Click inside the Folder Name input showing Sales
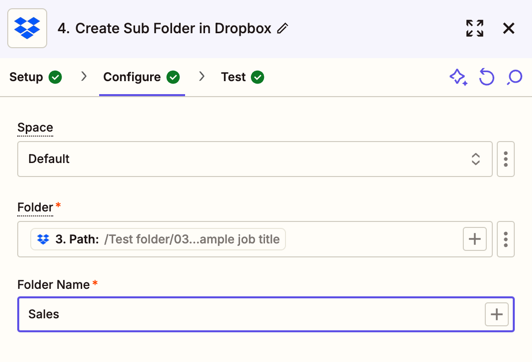Image resolution: width=532 pixels, height=362 pixels. (x=251, y=314)
